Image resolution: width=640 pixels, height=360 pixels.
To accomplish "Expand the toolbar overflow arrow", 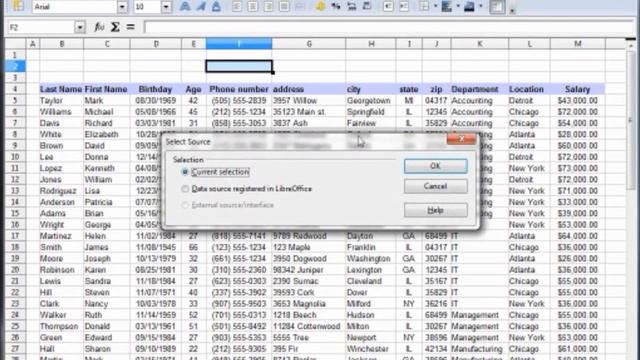I will [x=512, y=10].
